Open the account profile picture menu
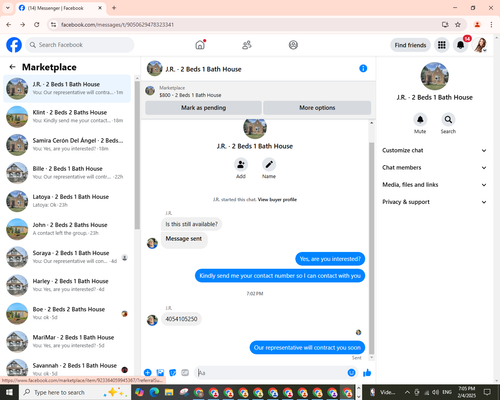Screen dimensions: 500x400 pos(480,45)
